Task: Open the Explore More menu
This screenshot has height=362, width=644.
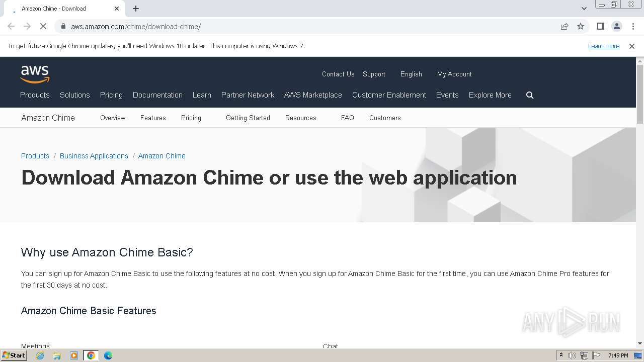Action: [x=490, y=95]
